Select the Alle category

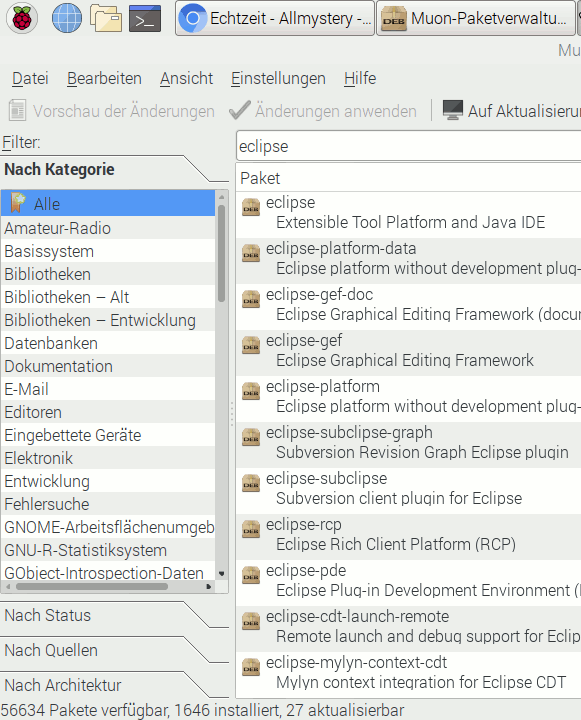[108, 204]
